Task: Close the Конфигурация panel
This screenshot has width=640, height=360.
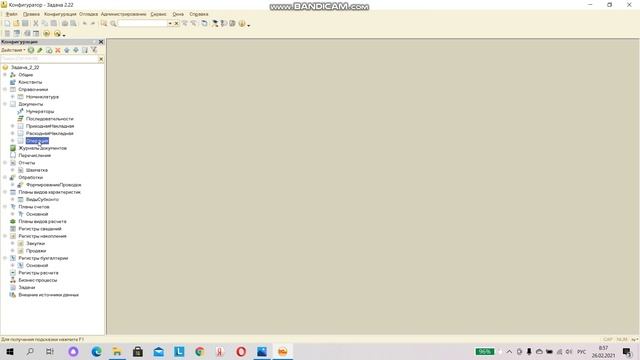Action: pos(101,42)
